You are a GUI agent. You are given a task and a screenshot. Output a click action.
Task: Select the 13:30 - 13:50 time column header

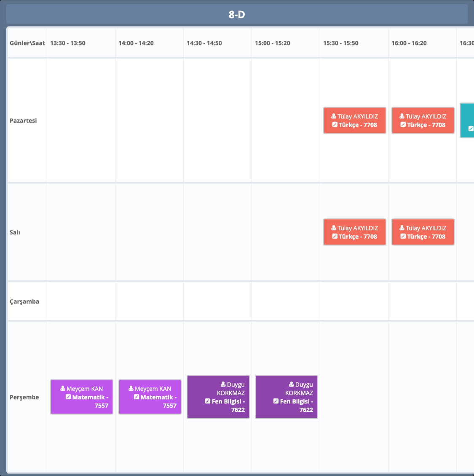pos(68,43)
